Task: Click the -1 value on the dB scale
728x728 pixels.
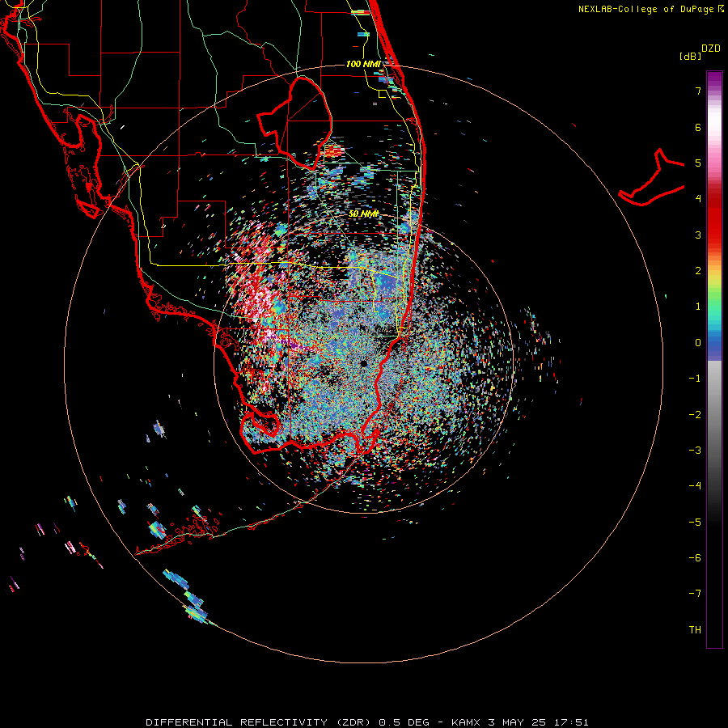Action: [695, 379]
